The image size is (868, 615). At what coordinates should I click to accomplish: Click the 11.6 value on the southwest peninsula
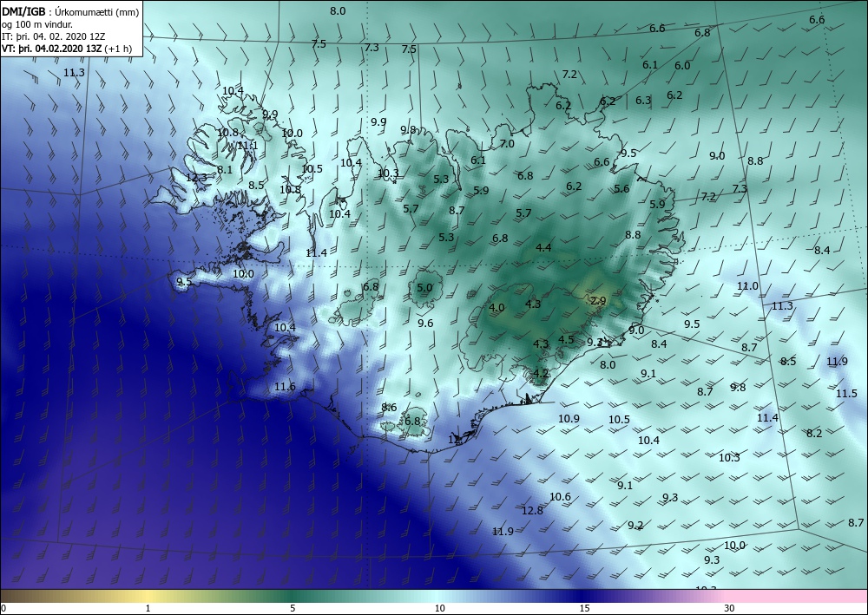(x=285, y=387)
